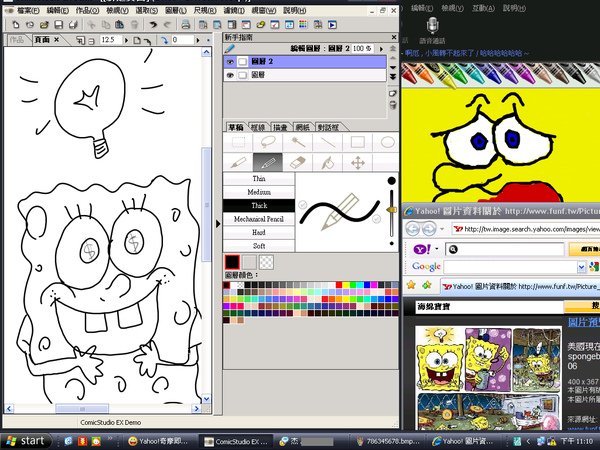Select the Fill bucket tool

coord(328,163)
